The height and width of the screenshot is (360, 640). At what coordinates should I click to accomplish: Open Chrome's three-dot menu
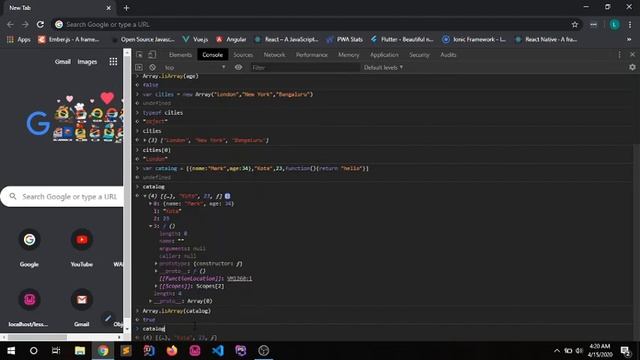tap(630, 24)
